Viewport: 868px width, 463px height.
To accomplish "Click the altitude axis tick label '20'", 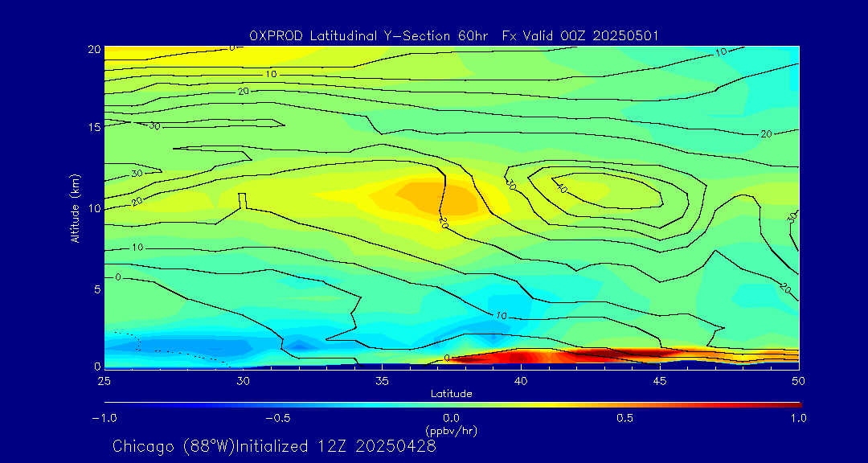I will click(x=93, y=49).
